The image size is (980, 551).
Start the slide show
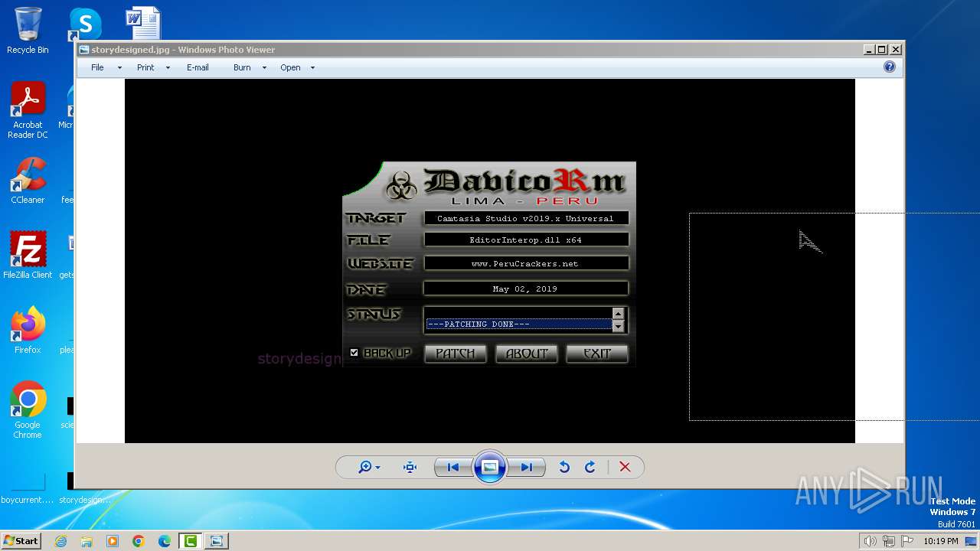490,467
